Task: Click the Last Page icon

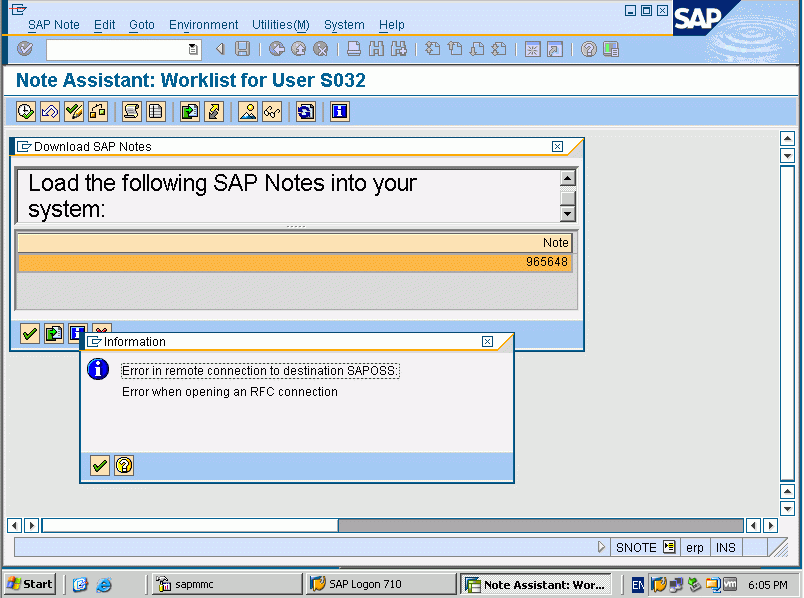Action: point(499,49)
